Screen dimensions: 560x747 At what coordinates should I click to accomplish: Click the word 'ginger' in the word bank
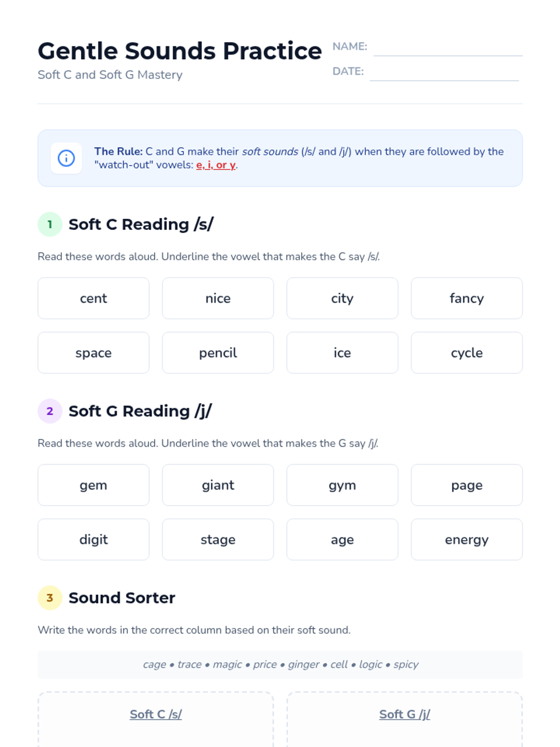(x=304, y=664)
